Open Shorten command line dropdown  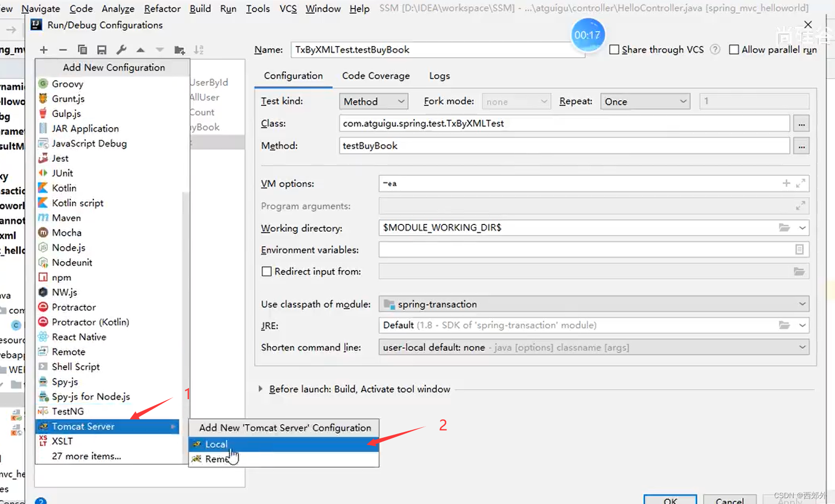pyautogui.click(x=594, y=347)
